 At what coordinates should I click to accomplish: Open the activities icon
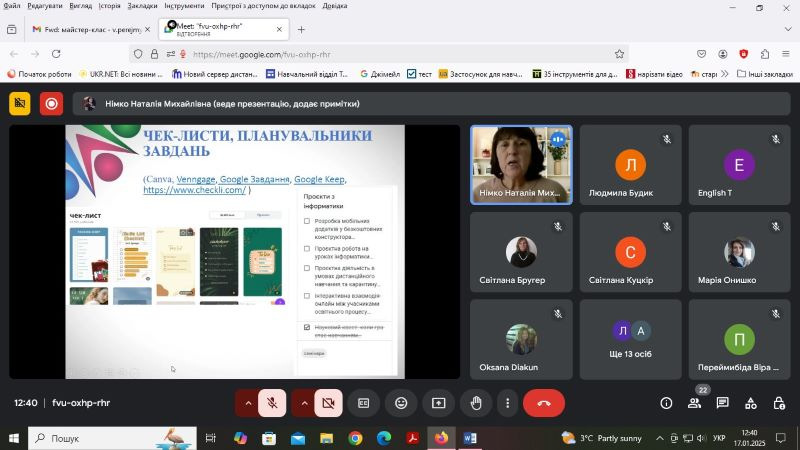[751, 403]
